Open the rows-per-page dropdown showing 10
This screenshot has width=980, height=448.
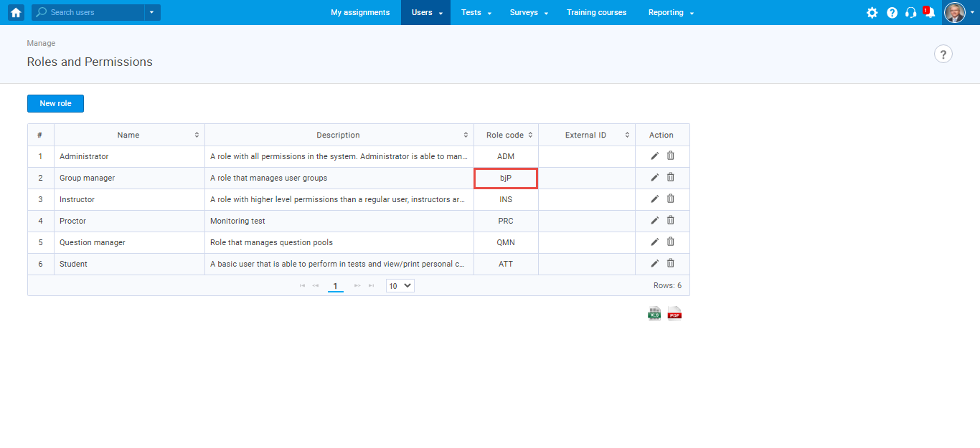399,285
